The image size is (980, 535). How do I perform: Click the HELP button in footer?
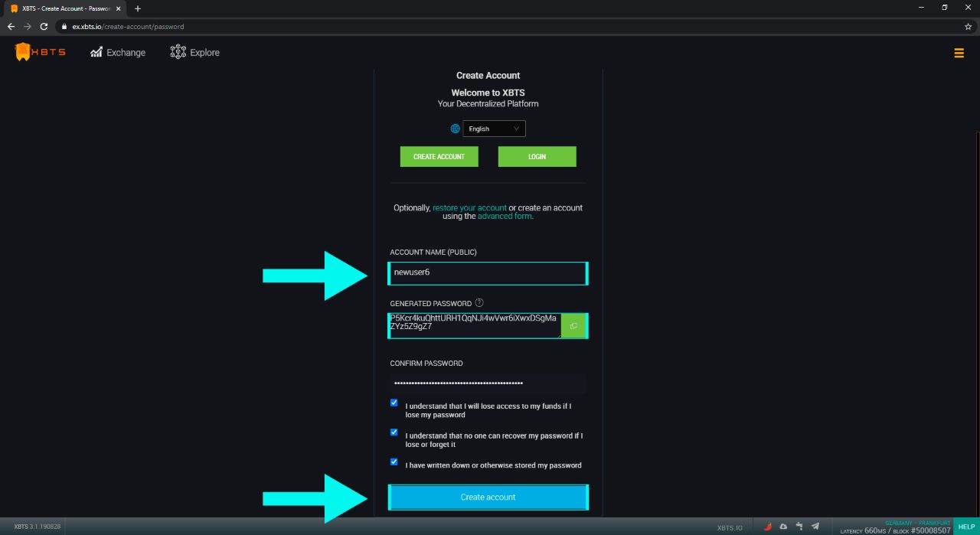coord(966,527)
